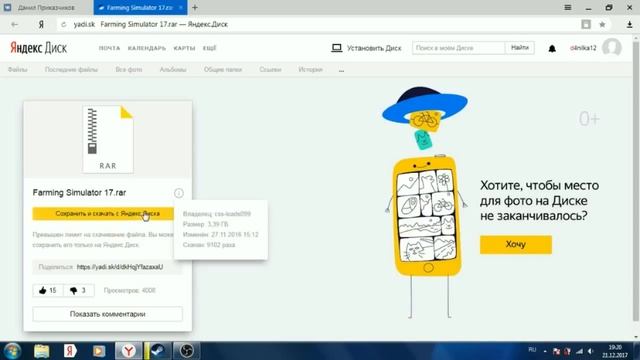Viewport: 640px width, 360px height.
Task: Close the Farming Simulator tab
Action: pos(181,8)
